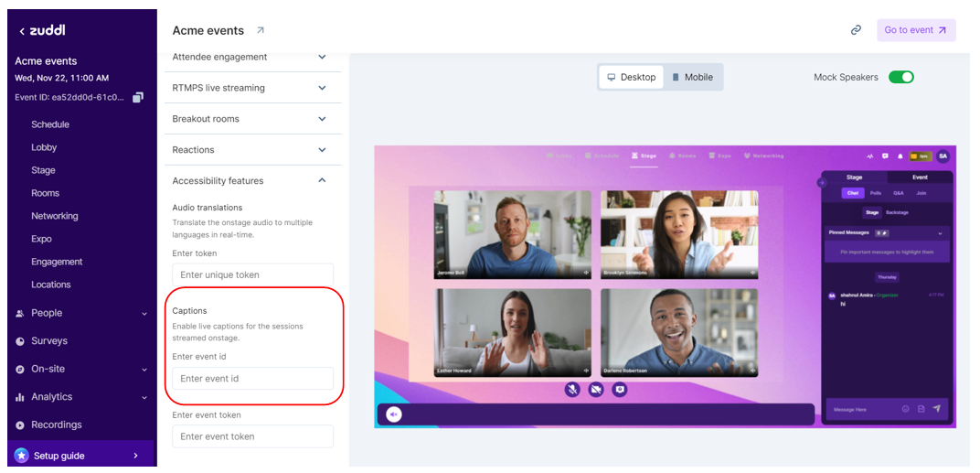Click the copy link icon near Go to event
The image size is (980, 473).
[x=856, y=30]
